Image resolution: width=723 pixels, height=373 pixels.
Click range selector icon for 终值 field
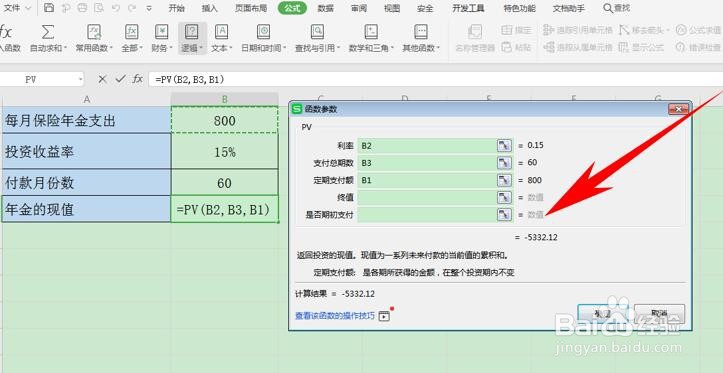tap(504, 197)
